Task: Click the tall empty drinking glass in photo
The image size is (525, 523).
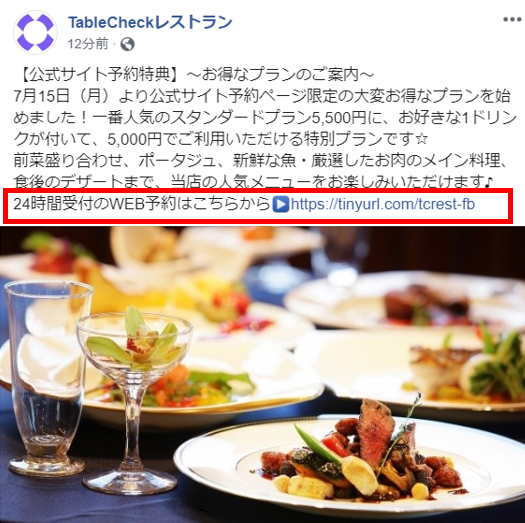Action: point(47,377)
